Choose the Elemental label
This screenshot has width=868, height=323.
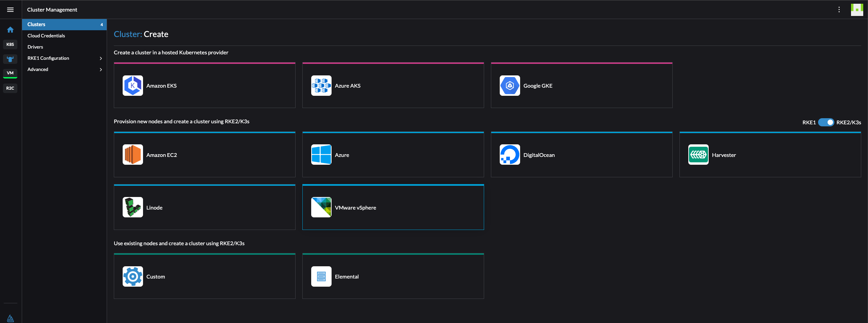(347, 277)
